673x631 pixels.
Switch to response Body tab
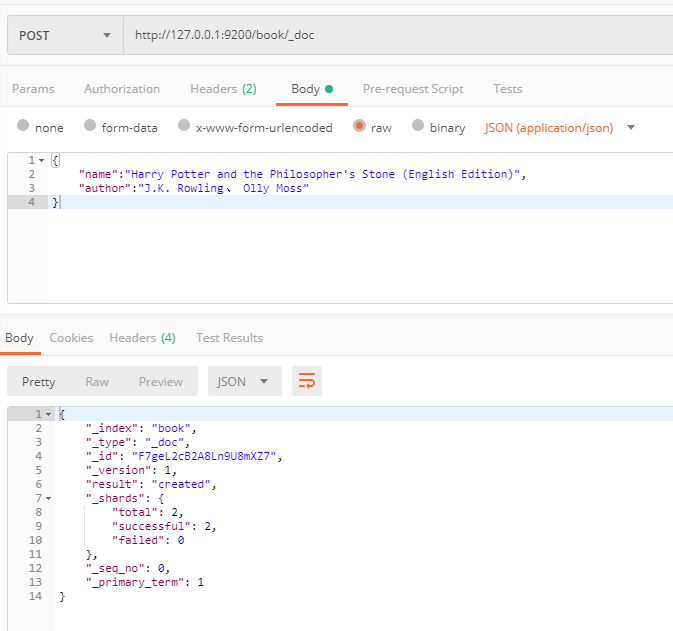tap(19, 338)
